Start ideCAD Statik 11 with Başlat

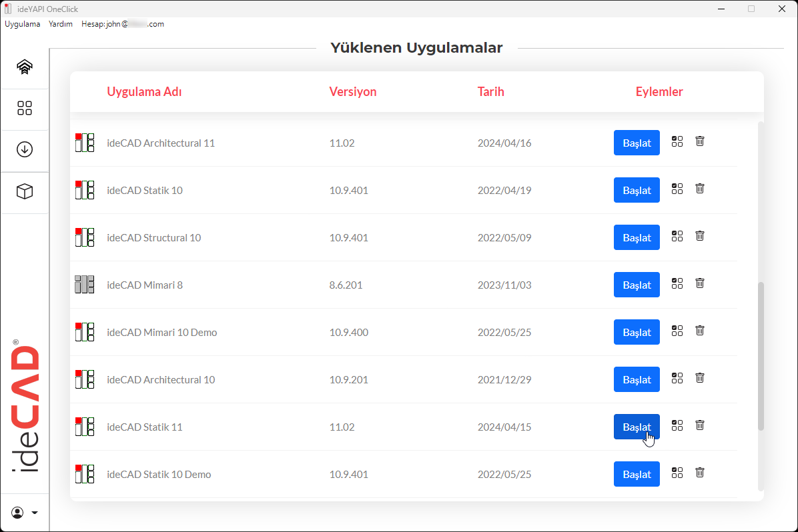click(637, 427)
